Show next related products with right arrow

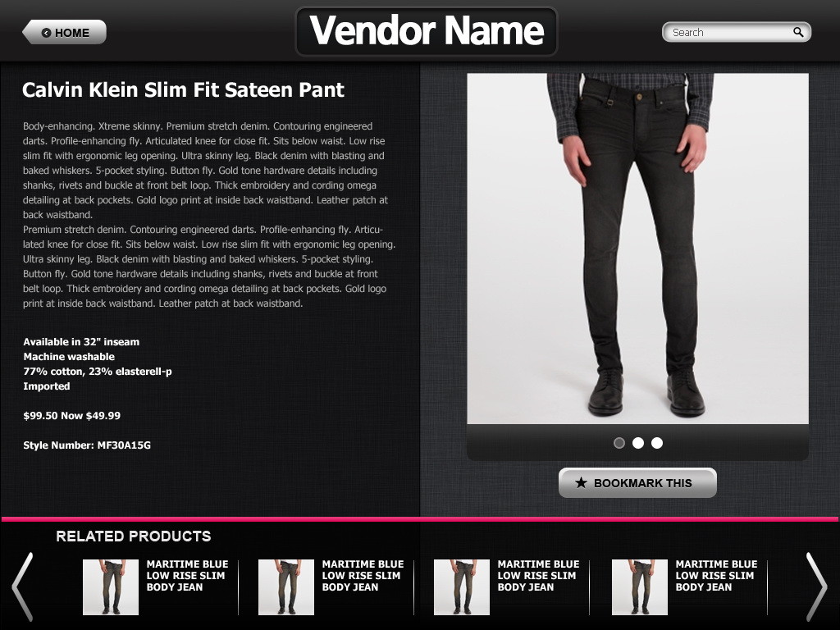point(816,587)
